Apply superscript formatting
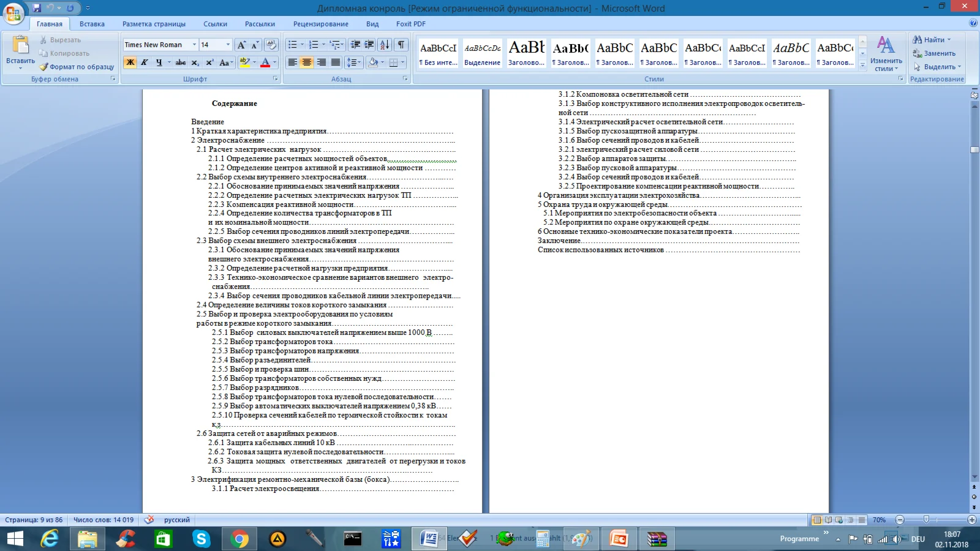Screen dimensions: 980x551 click(209, 62)
